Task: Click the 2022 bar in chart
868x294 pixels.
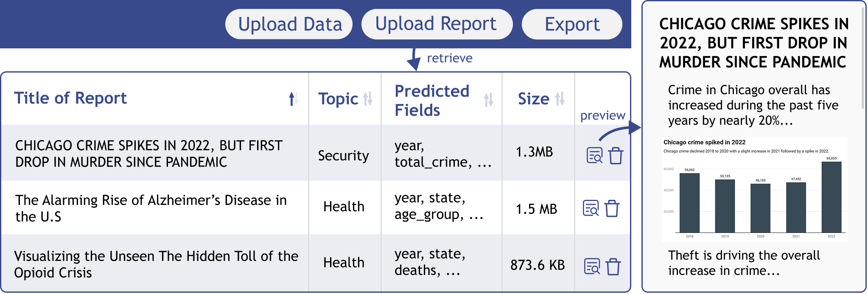Action: click(831, 197)
